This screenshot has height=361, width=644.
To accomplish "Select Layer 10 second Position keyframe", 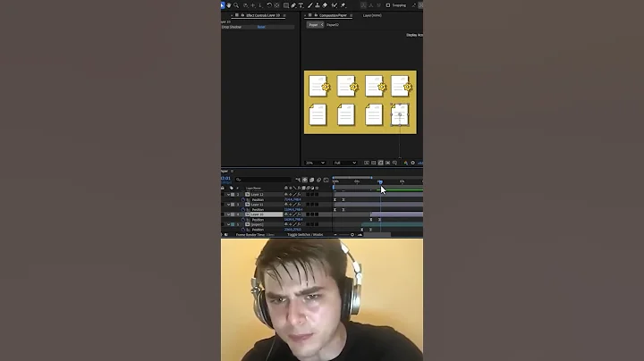I will pyautogui.click(x=380, y=220).
